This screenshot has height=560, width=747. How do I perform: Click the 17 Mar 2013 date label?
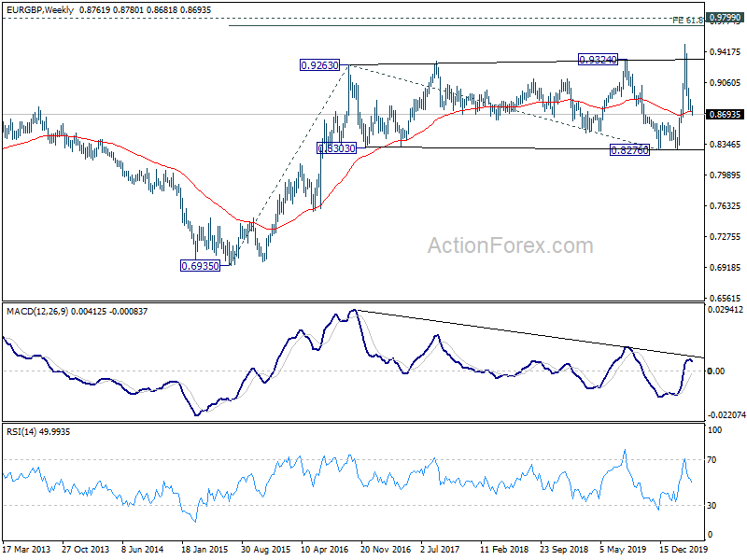coord(27,549)
